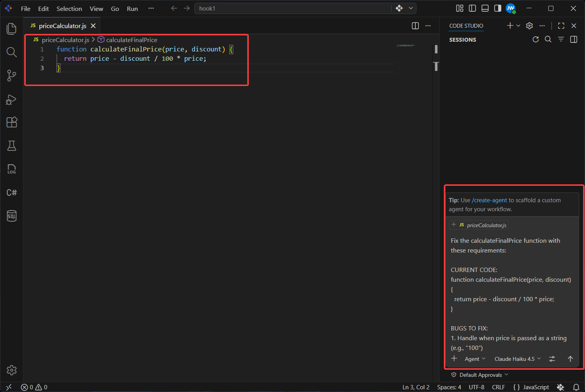Open the Claude Haiku 4.5 model picker
The height and width of the screenshot is (392, 585).
(x=518, y=359)
